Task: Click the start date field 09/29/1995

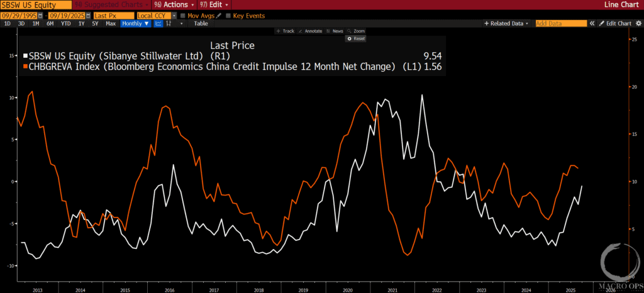Action: click(19, 16)
